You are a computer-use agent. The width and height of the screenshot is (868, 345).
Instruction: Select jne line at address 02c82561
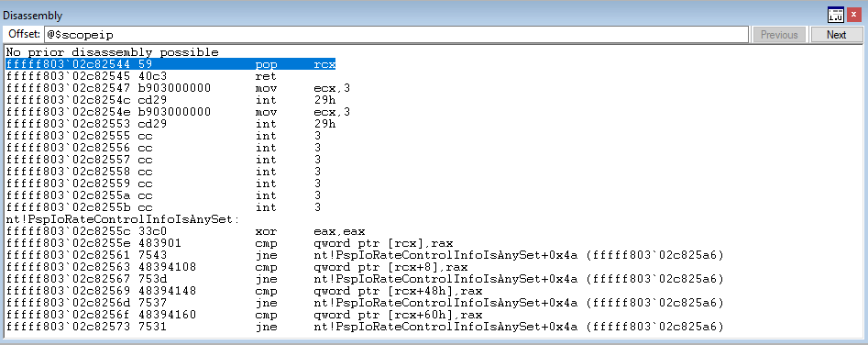[x=365, y=255]
